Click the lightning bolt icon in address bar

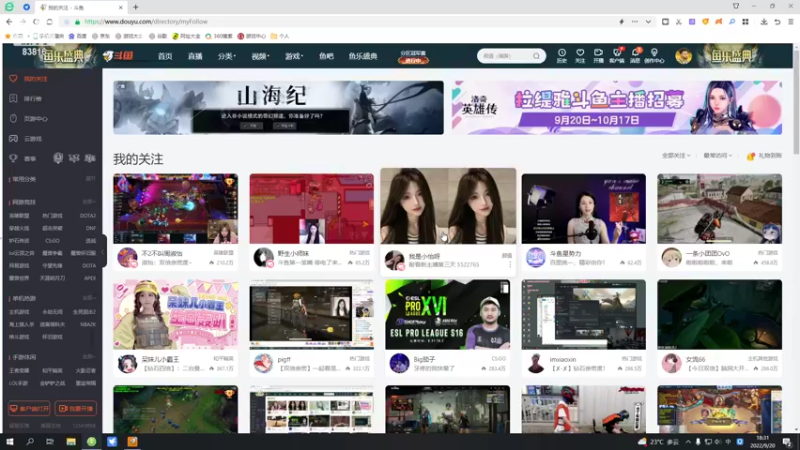pyautogui.click(x=621, y=21)
